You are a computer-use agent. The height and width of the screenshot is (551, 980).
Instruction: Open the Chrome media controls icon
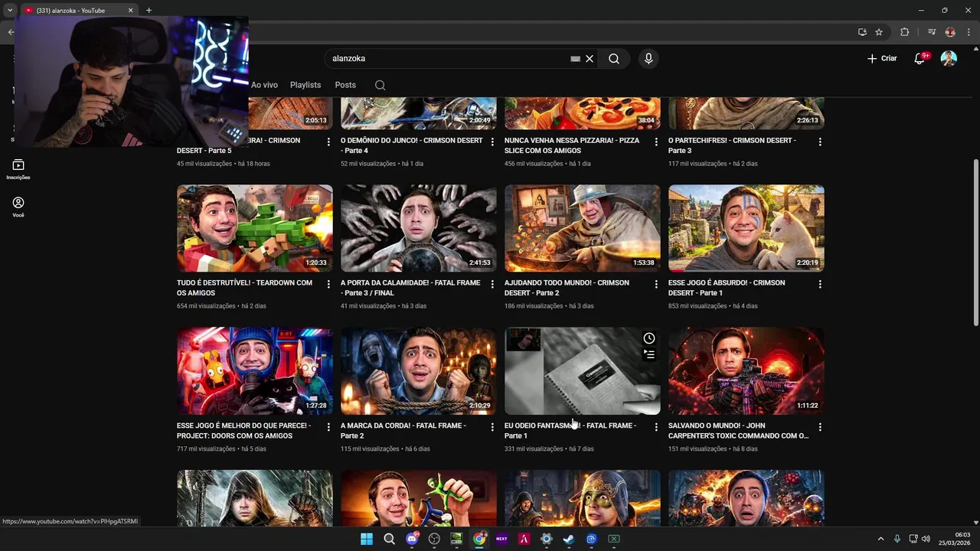tap(932, 32)
